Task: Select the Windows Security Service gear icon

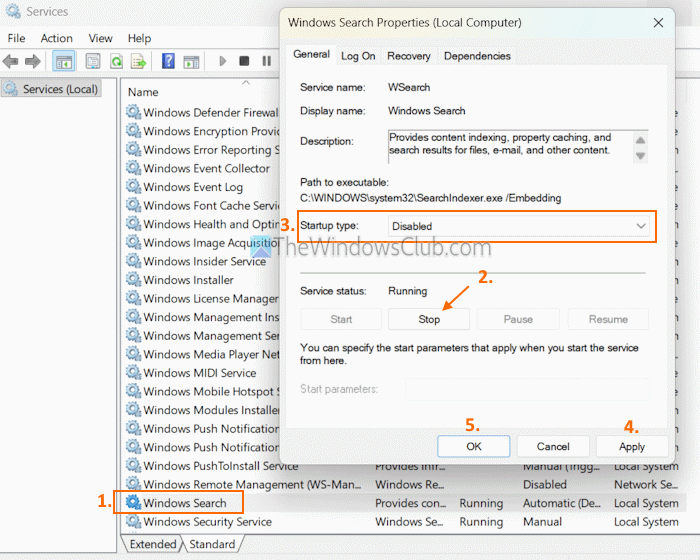Action: [133, 521]
